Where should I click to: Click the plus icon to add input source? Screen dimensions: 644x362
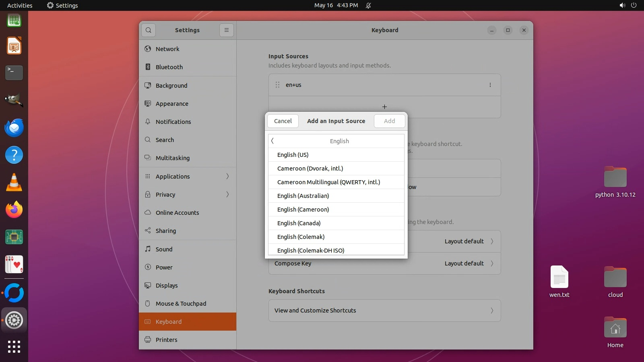point(384,107)
